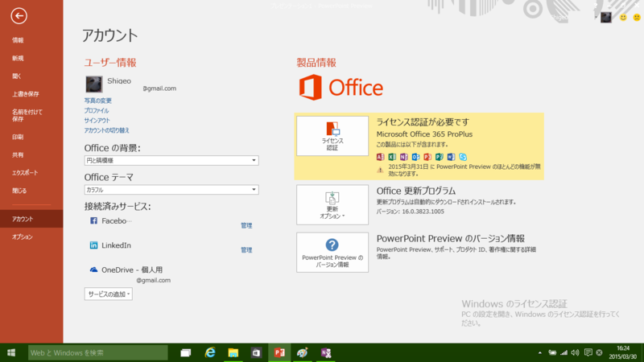
Task: Click the Facebook service icon
Action: [93, 220]
